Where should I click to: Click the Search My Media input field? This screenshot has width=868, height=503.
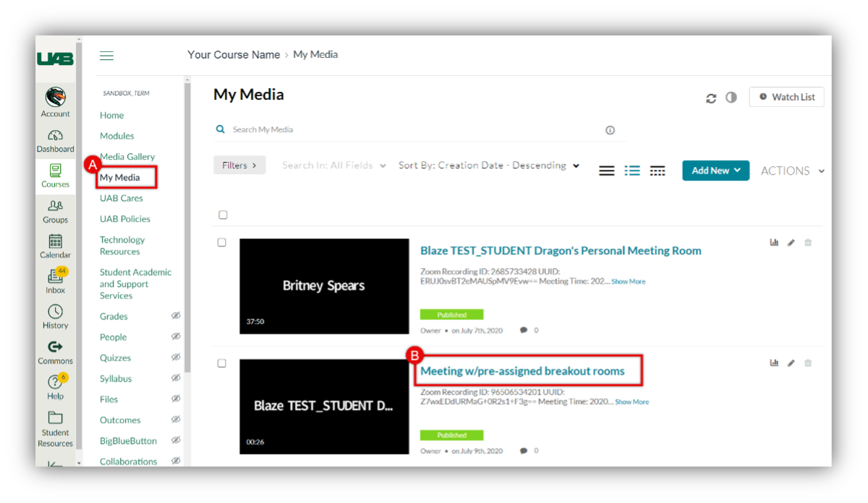pyautogui.click(x=362, y=129)
